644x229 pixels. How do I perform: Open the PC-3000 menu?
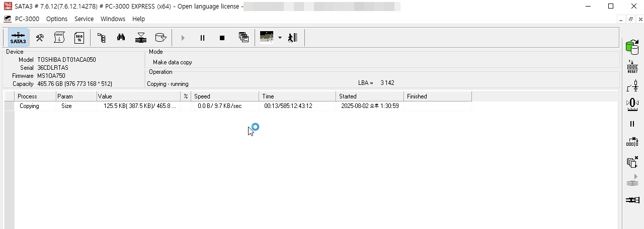tap(27, 19)
